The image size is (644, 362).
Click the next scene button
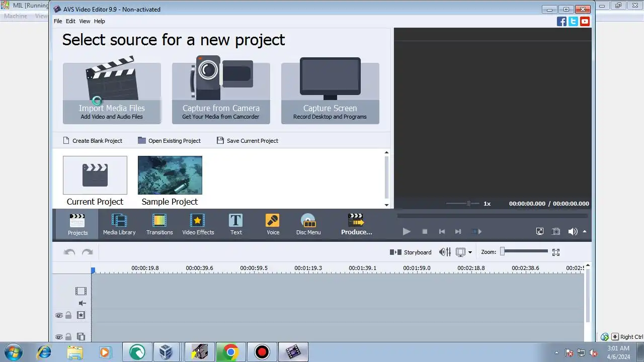coord(476,231)
